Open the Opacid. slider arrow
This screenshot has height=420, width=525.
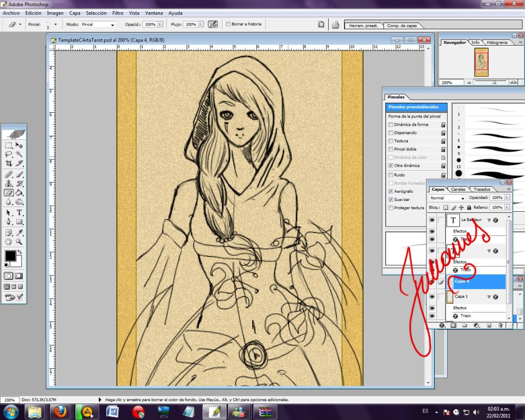point(160,25)
